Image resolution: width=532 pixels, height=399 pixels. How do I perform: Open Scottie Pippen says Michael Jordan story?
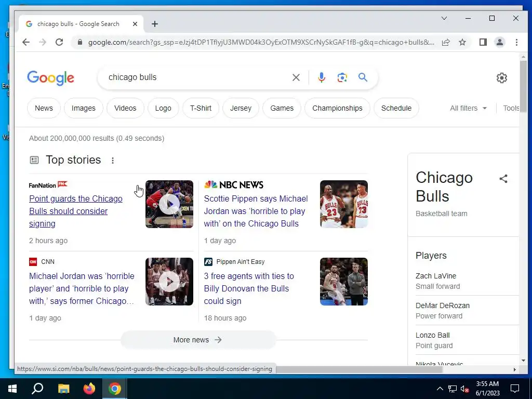coord(256,211)
